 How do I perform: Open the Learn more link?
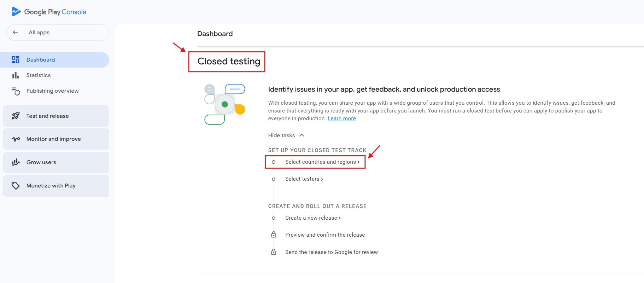pos(341,119)
